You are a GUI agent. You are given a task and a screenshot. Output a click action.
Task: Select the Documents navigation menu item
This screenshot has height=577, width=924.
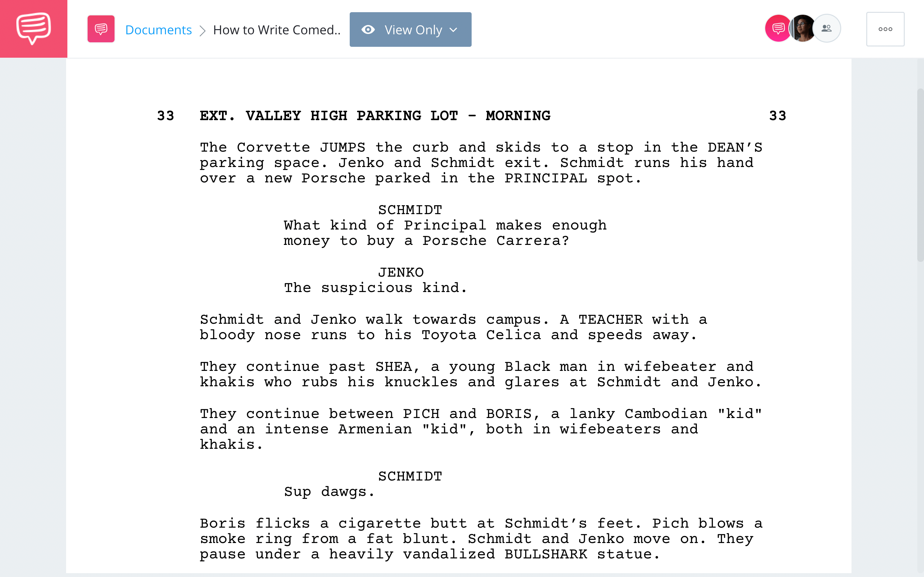[x=158, y=29]
